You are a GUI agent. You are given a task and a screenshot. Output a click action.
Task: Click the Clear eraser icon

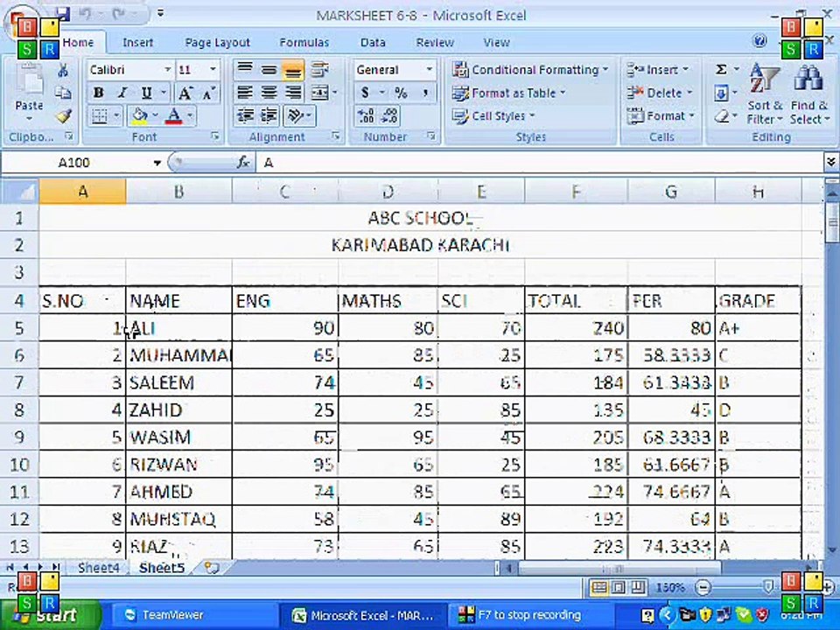point(722,115)
